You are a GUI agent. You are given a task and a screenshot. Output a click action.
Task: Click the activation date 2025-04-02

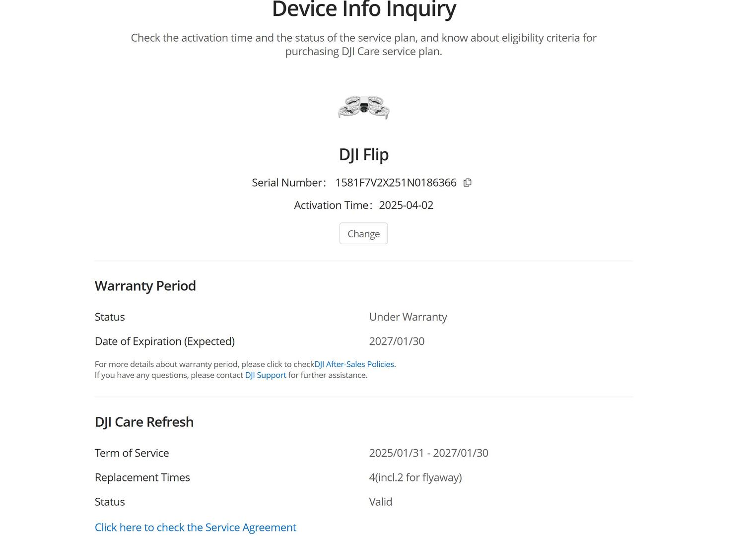pyautogui.click(x=406, y=205)
